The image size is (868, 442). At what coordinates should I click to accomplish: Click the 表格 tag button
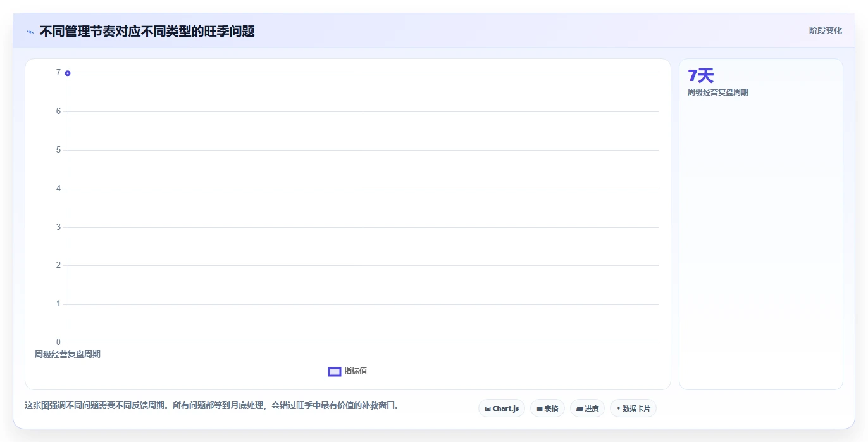[x=547, y=408]
